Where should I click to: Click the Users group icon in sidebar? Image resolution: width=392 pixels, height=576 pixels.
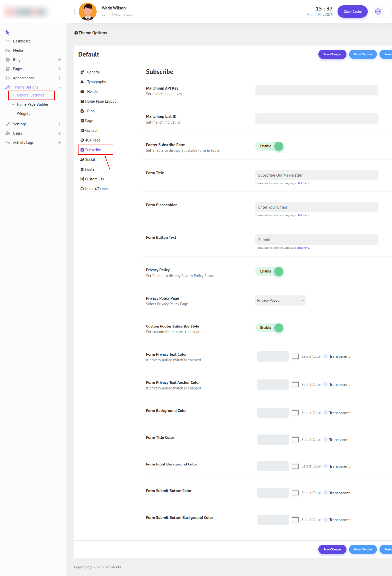point(8,133)
